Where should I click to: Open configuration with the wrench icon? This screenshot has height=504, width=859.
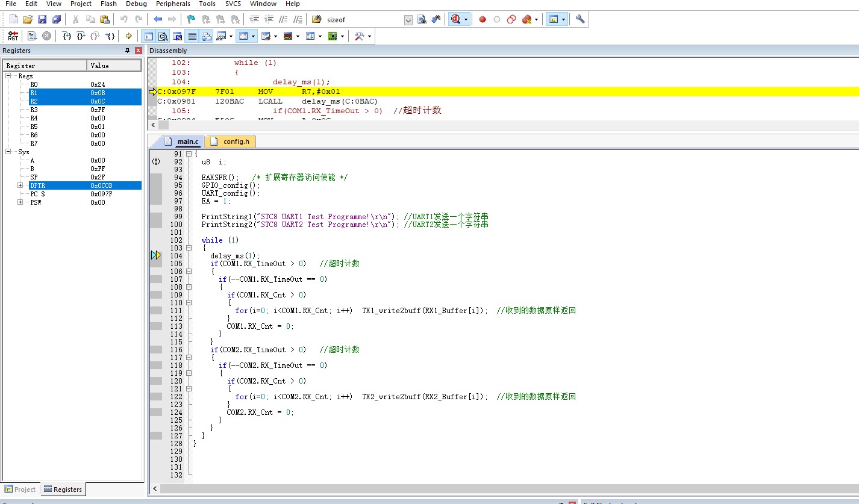point(580,19)
